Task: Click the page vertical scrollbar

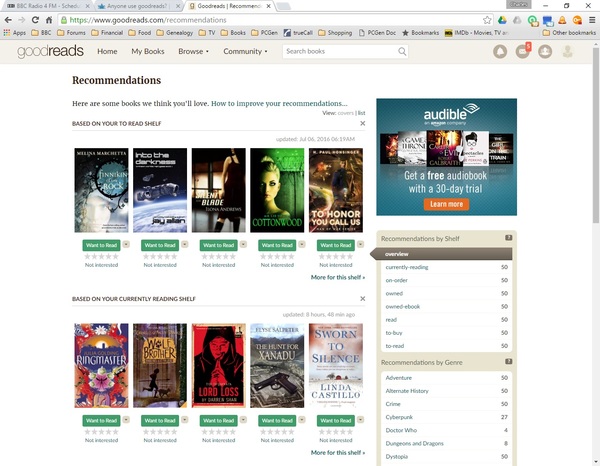Action: (596, 135)
